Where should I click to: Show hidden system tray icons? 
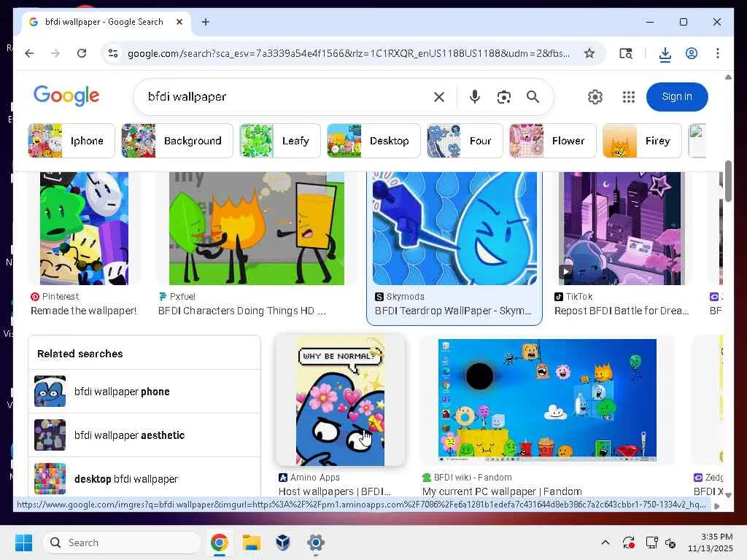coord(605,542)
